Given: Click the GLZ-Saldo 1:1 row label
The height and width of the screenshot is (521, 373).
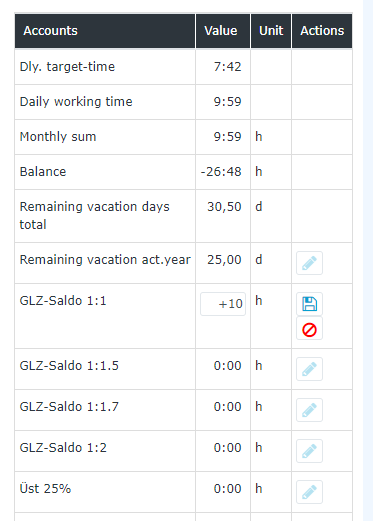Looking at the screenshot, I should [63, 301].
